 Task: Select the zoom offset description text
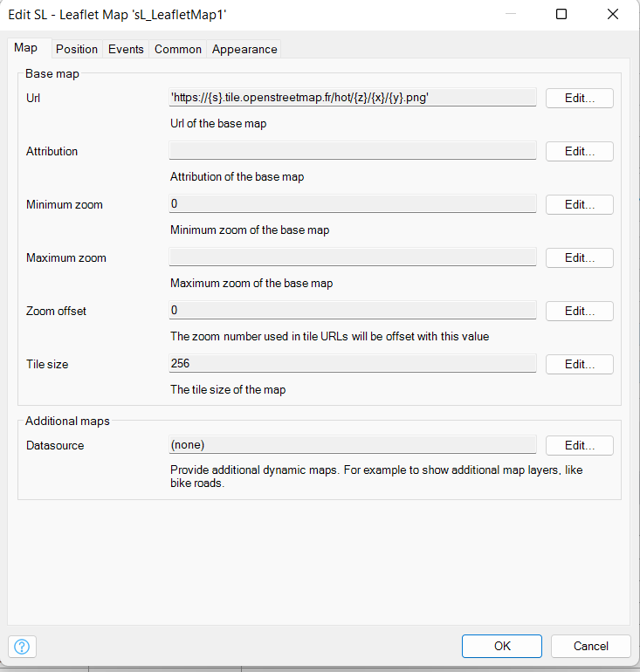click(x=330, y=336)
